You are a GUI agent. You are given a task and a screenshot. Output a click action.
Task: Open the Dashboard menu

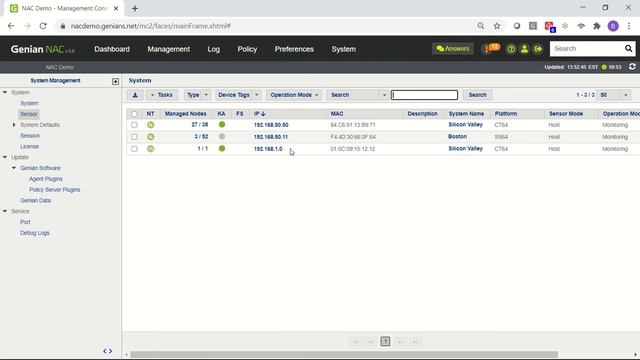(112, 49)
